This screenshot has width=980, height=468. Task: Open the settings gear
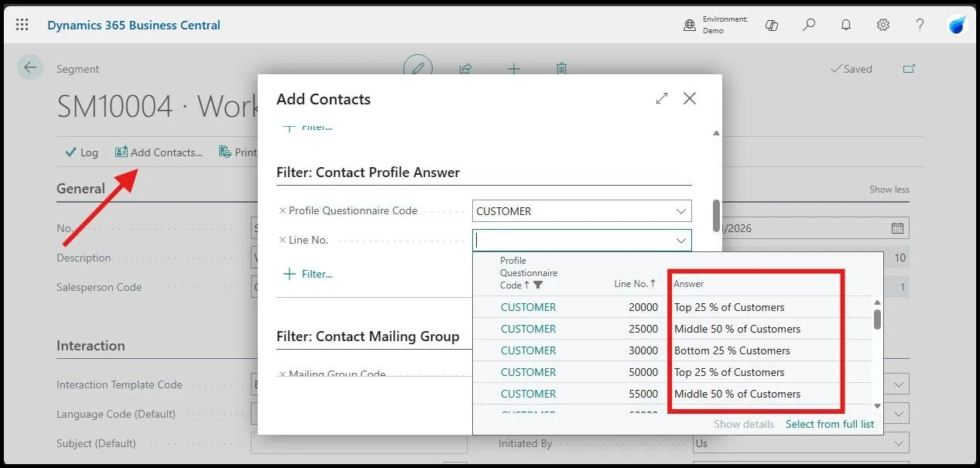click(883, 25)
